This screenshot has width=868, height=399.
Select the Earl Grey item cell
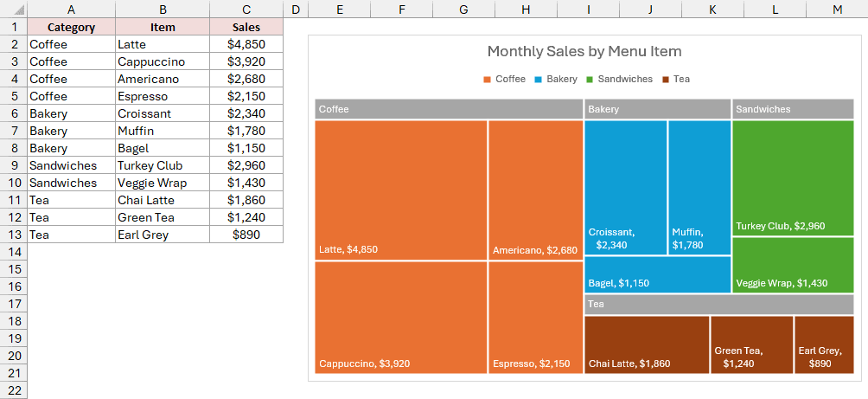point(163,235)
